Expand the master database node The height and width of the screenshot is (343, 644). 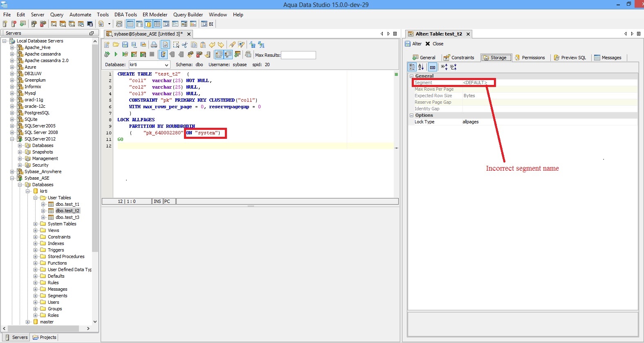[x=27, y=322]
